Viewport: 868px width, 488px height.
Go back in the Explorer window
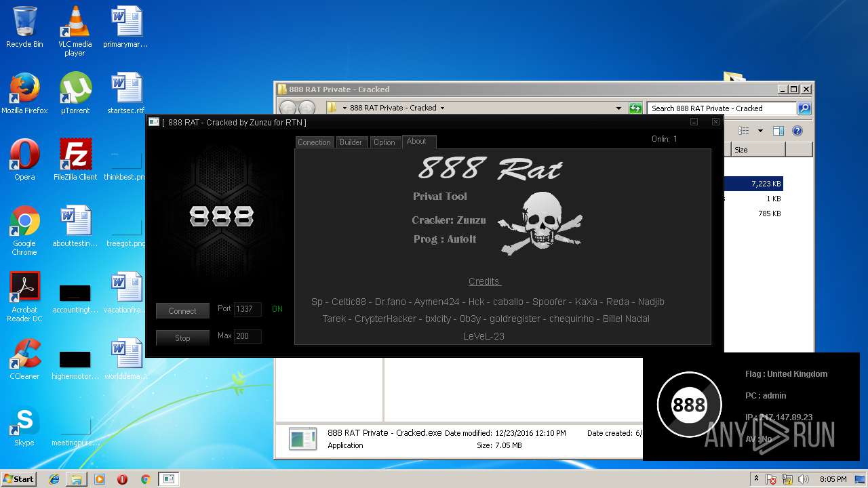(x=288, y=108)
